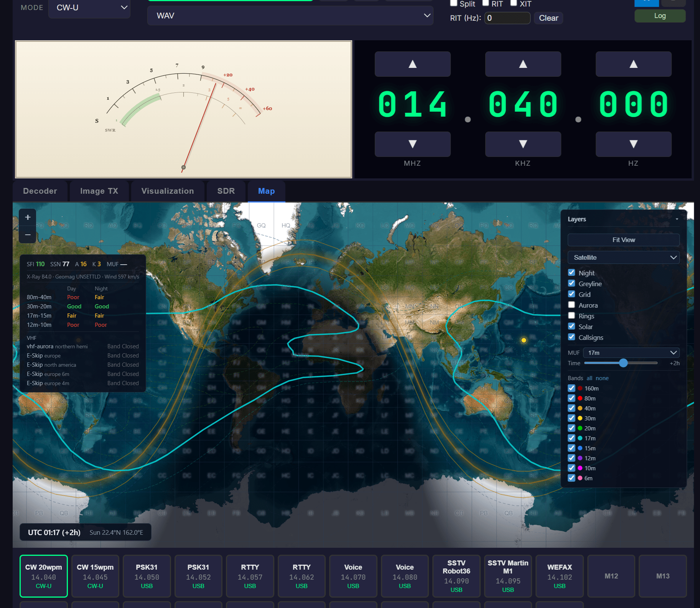700x608 pixels.
Task: Switch to the Image TX tab
Action: pyautogui.click(x=99, y=191)
